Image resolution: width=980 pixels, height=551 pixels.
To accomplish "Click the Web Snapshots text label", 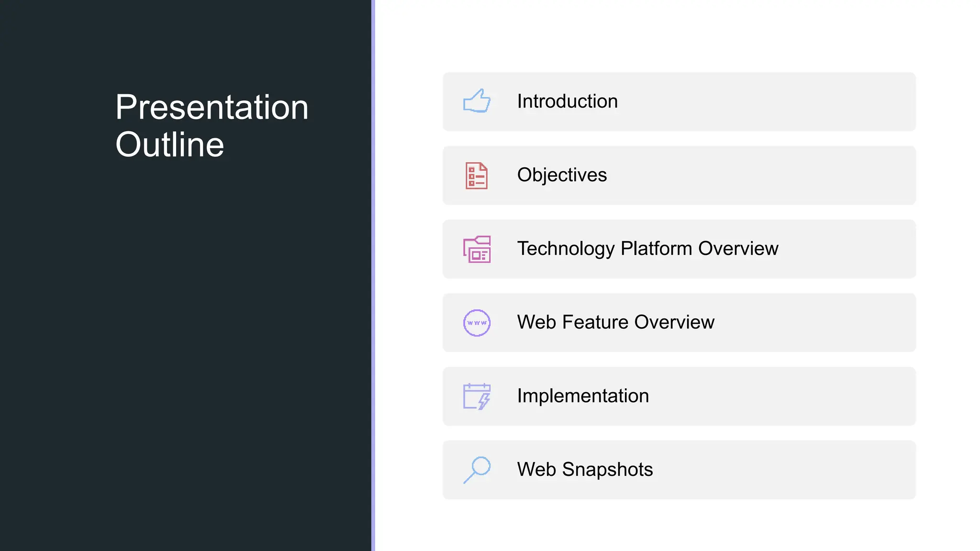I will [585, 470].
